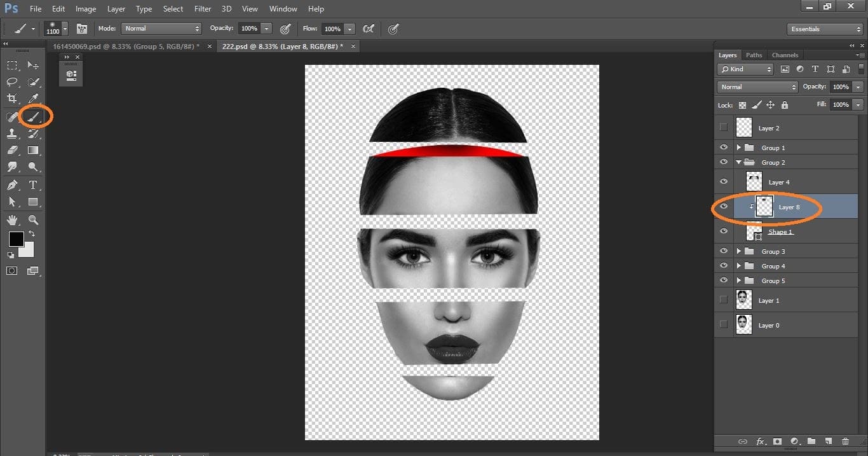Toggle Group 1 visibility eye
The height and width of the screenshot is (456, 868).
pos(723,147)
